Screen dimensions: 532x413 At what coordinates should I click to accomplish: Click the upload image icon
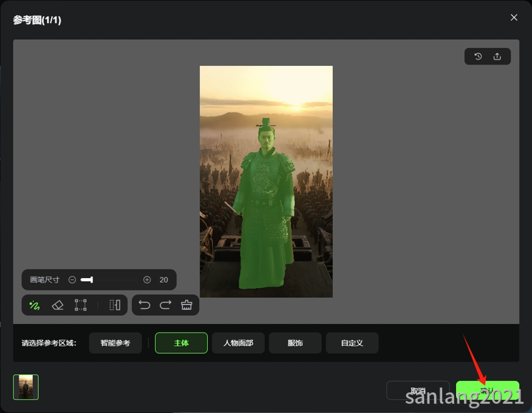coord(497,57)
